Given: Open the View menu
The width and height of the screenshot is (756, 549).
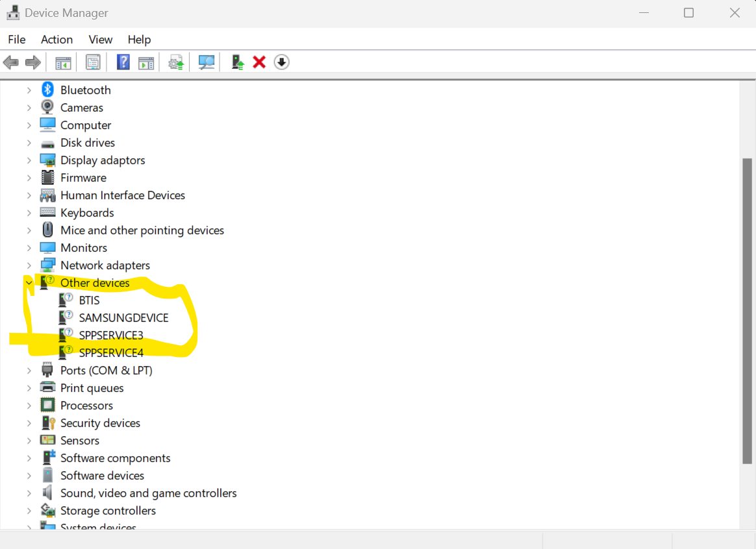Looking at the screenshot, I should point(100,40).
